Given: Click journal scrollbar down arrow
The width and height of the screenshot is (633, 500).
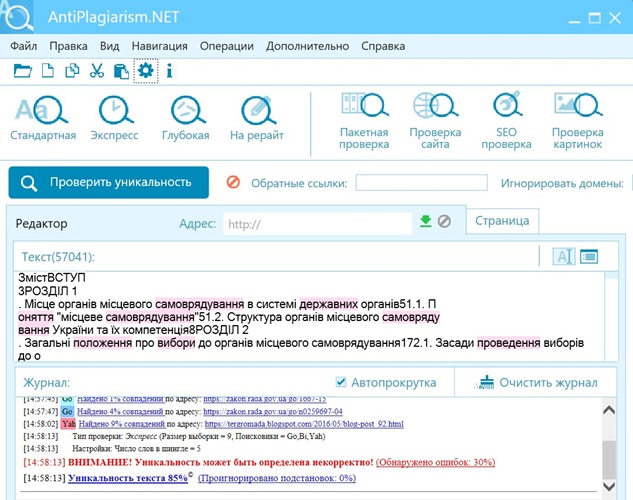Looking at the screenshot, I should point(609,485).
